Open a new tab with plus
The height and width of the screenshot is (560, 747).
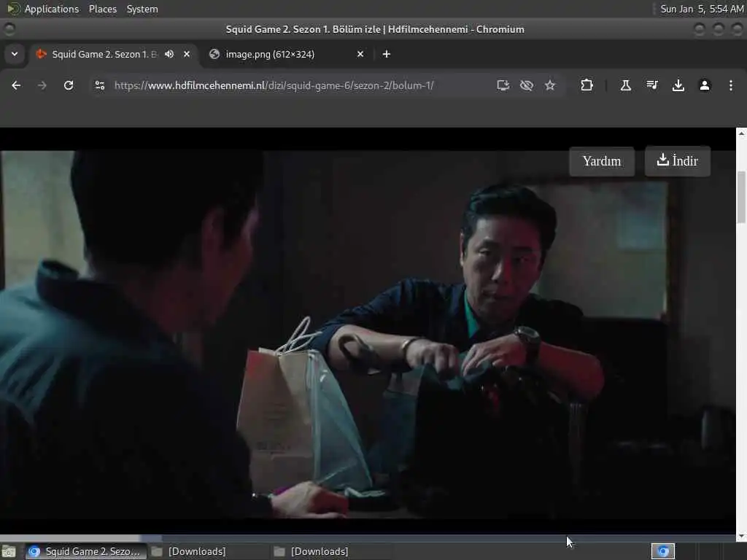click(x=387, y=54)
